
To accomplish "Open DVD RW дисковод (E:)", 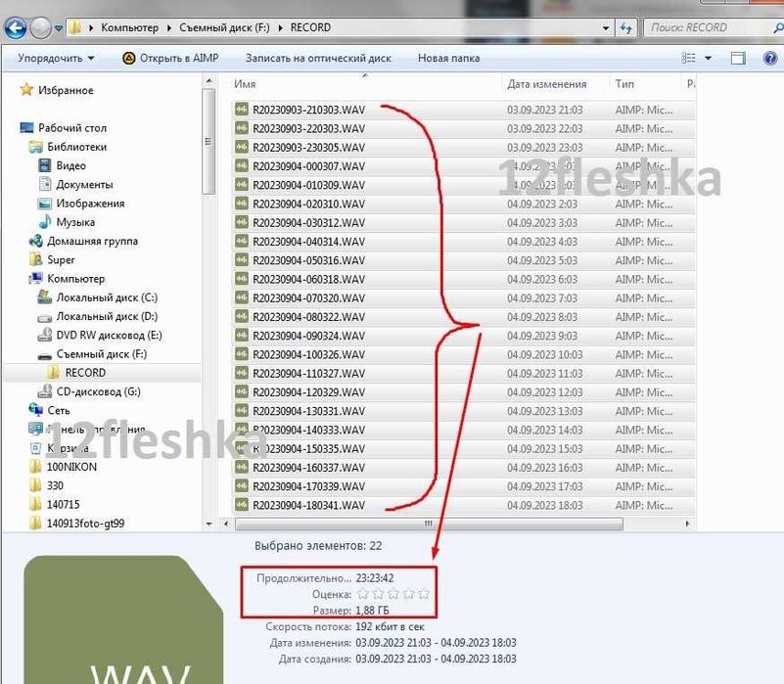I will tap(100, 335).
